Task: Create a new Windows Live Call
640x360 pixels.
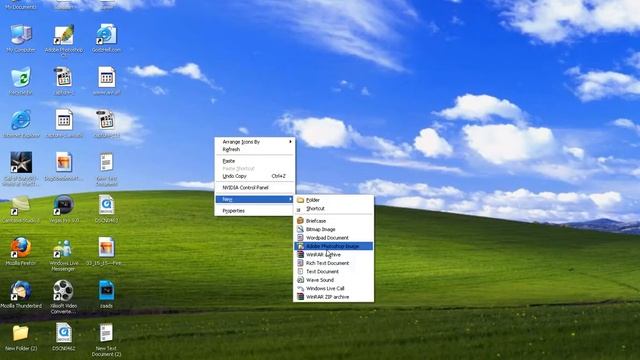Action: [333, 289]
